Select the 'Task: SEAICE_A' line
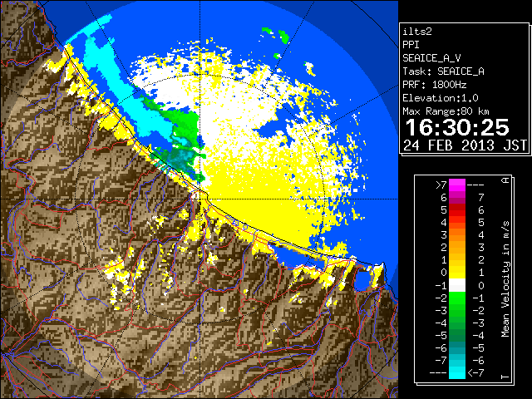The width and height of the screenshot is (532, 399). pyautogui.click(x=443, y=71)
